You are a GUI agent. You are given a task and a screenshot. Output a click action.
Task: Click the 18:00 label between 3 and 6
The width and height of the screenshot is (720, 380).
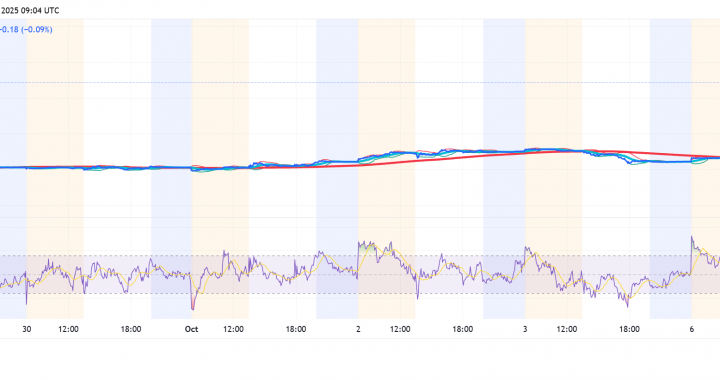pos(629,329)
